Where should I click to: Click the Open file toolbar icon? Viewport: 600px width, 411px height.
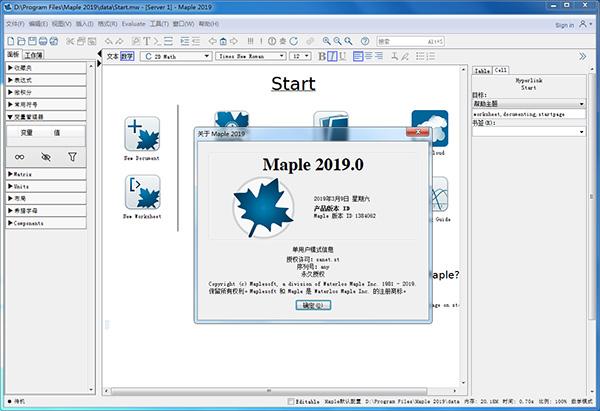coord(21,41)
